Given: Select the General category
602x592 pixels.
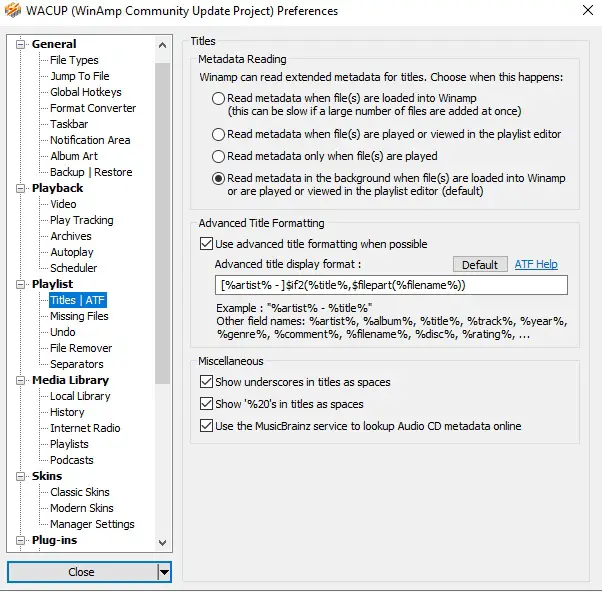Looking at the screenshot, I should (x=54, y=44).
